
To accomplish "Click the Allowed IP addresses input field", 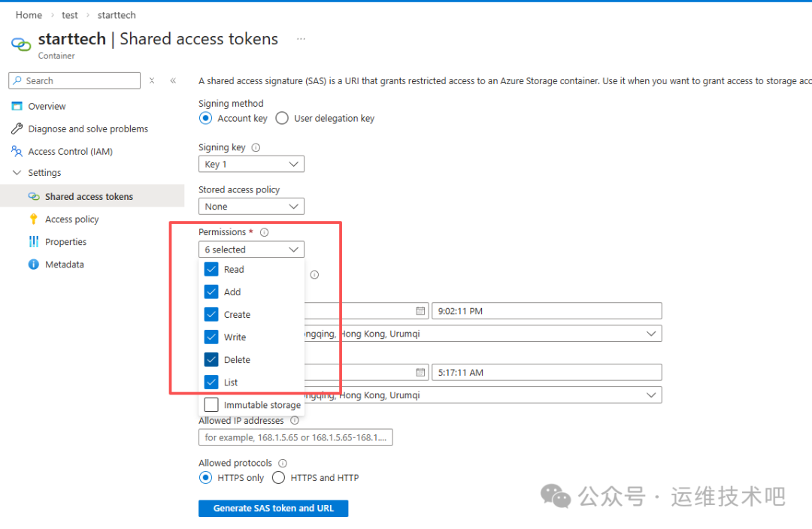I will (x=295, y=437).
